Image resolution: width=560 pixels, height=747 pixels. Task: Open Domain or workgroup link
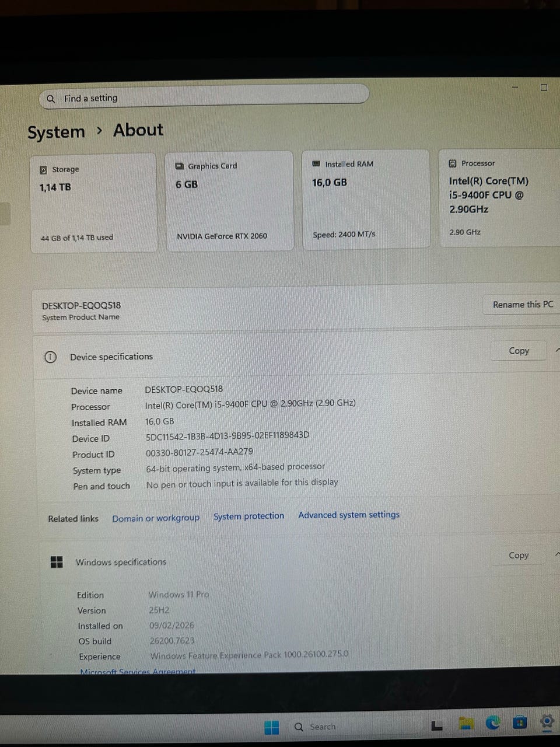(156, 518)
